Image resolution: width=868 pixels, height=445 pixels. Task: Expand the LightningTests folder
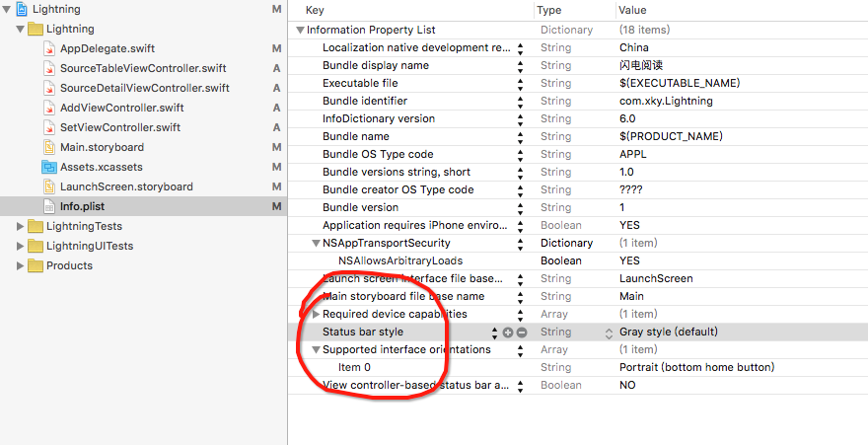click(21, 226)
